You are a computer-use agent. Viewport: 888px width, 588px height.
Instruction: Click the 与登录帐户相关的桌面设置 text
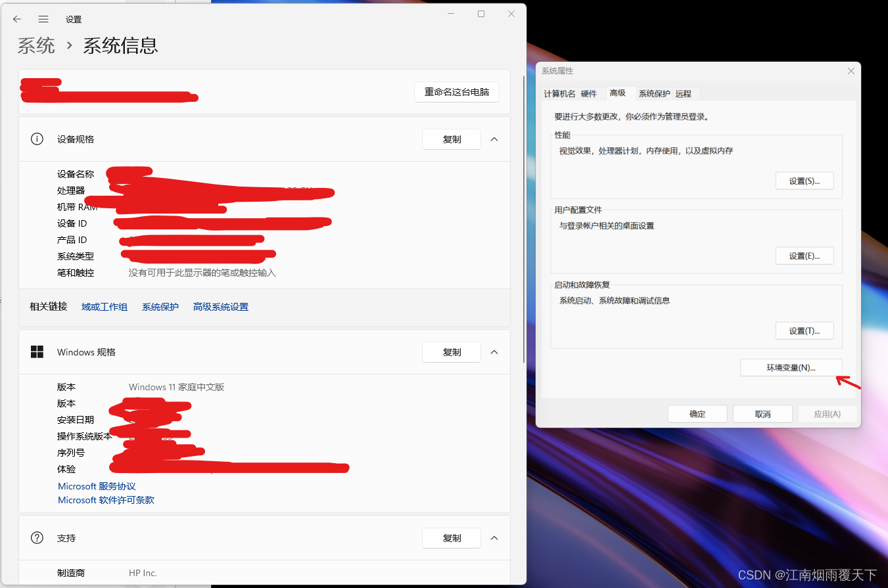click(x=607, y=225)
